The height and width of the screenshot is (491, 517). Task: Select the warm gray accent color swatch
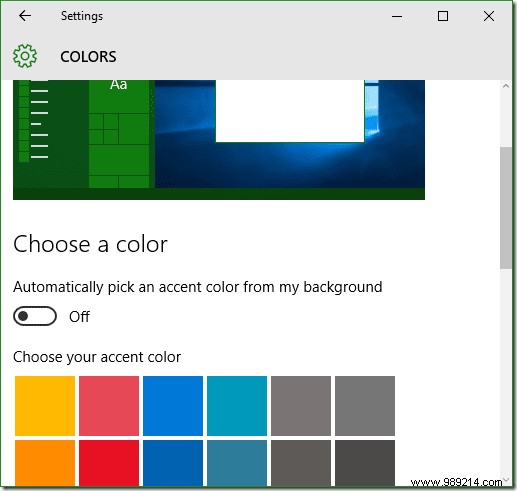[x=301, y=406]
